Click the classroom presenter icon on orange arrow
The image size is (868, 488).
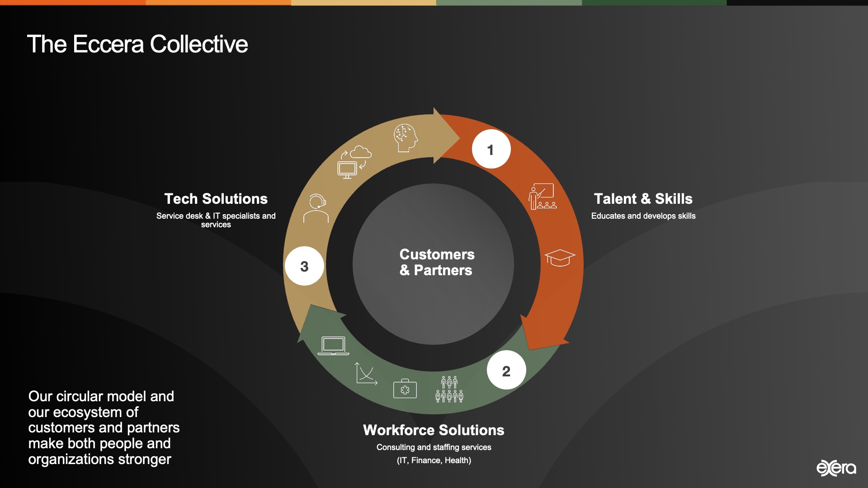pos(542,198)
